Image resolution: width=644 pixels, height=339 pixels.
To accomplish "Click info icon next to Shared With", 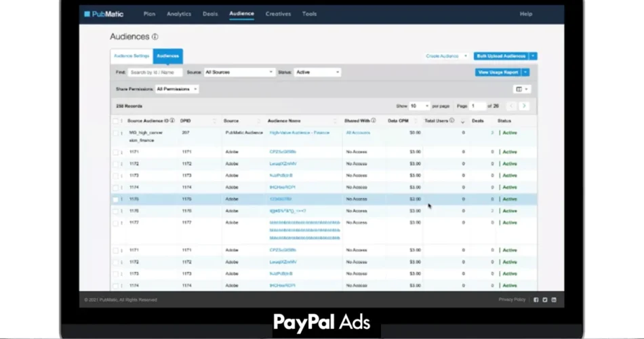I will [x=374, y=121].
